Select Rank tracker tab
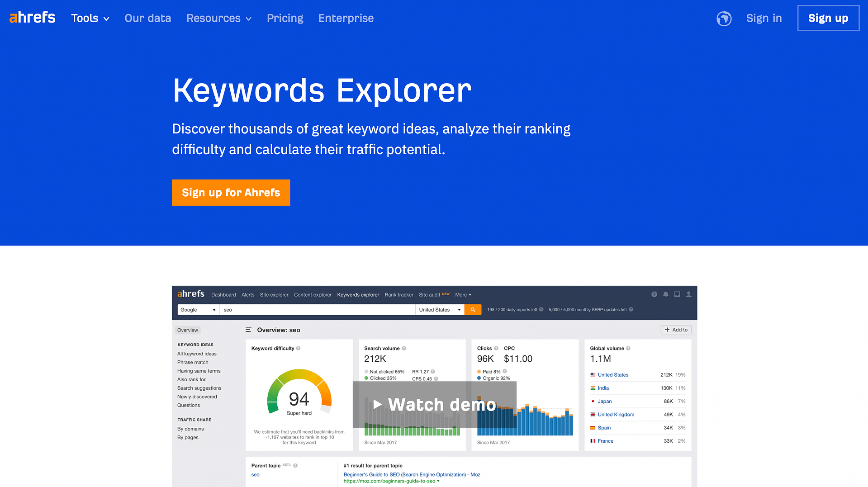Screen dimensions: 868x487 [x=399, y=295]
